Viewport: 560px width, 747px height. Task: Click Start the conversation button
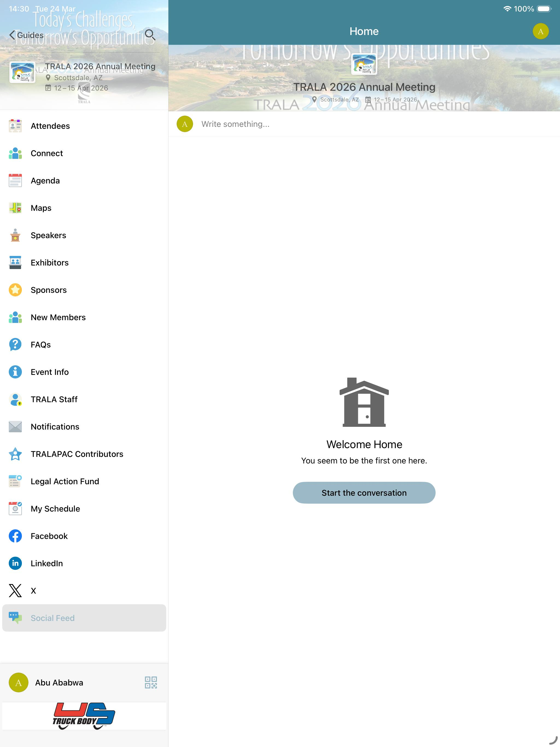364,493
